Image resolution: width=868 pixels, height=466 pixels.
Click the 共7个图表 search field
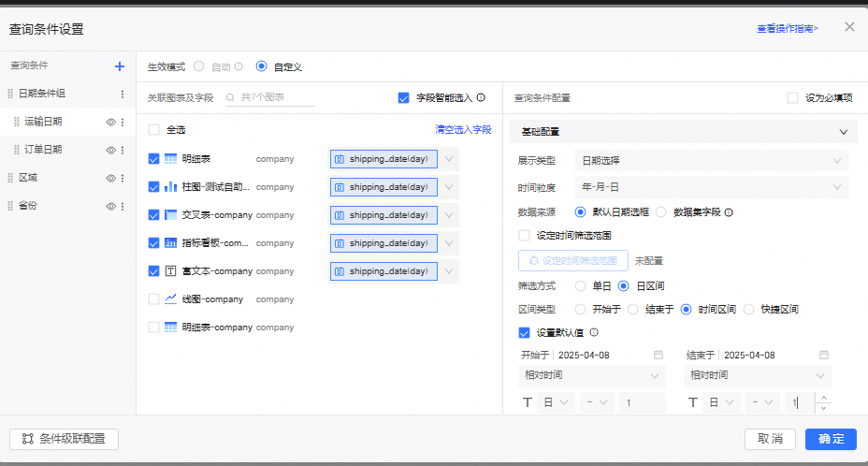(x=271, y=97)
